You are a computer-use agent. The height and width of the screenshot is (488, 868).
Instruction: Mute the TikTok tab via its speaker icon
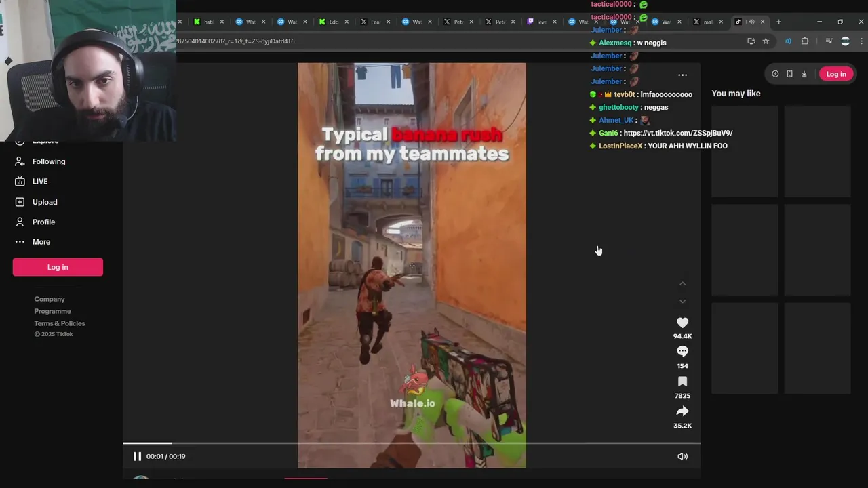(751, 22)
